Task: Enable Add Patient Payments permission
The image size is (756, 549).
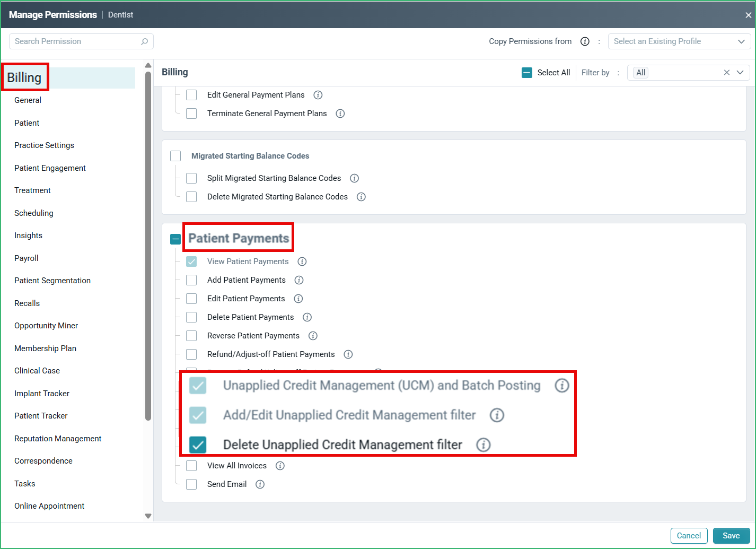Action: pos(191,280)
